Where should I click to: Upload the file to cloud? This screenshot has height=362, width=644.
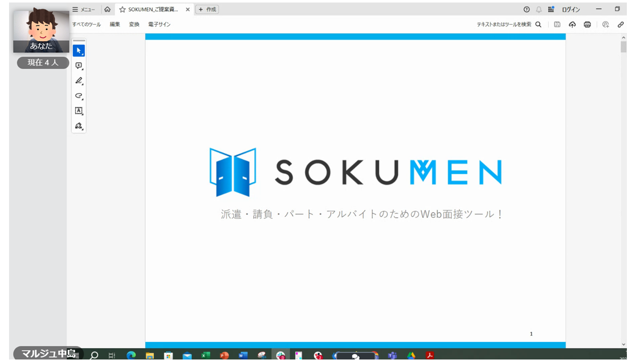[x=572, y=24]
